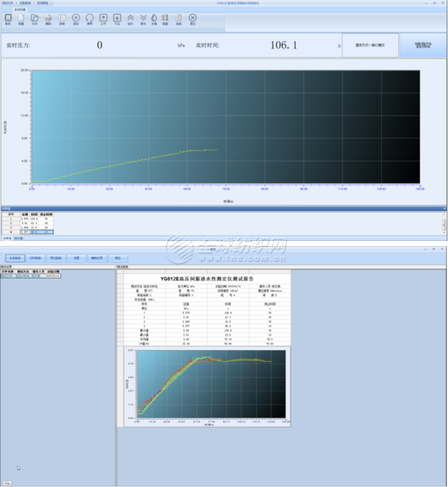Click the water drop icon

154,19
